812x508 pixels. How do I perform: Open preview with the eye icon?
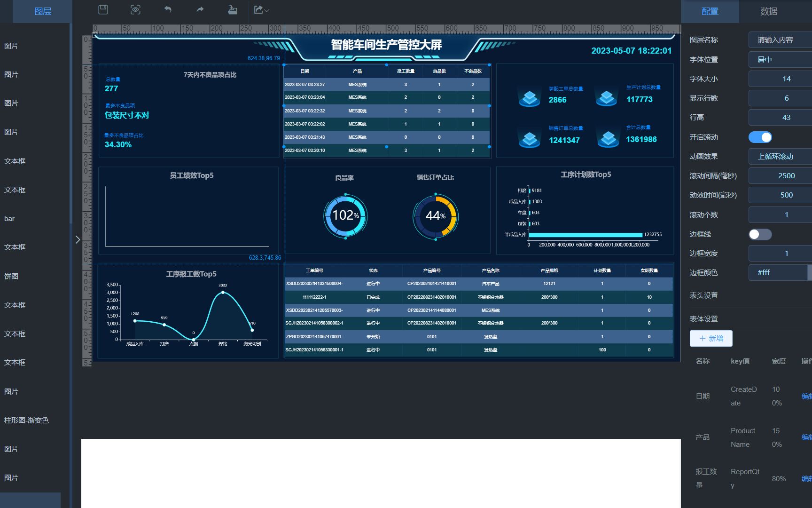[135, 9]
